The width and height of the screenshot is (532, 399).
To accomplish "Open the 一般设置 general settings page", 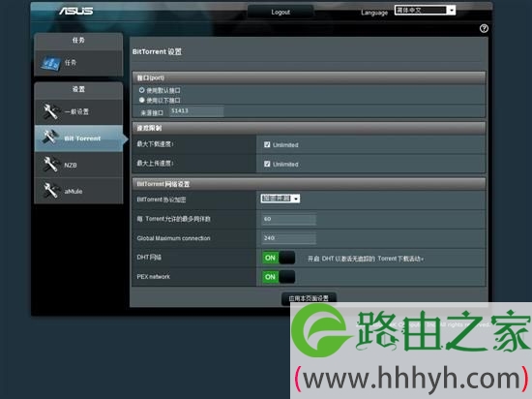I will pyautogui.click(x=78, y=111).
